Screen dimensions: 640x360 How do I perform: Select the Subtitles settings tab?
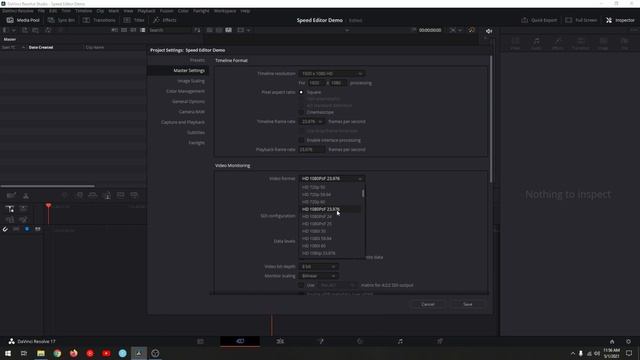pyautogui.click(x=196, y=132)
